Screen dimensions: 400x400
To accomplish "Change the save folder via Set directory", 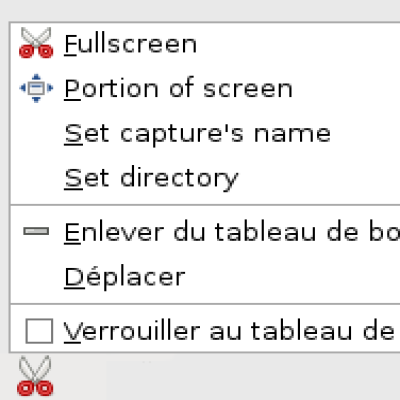I will (x=205, y=178).
